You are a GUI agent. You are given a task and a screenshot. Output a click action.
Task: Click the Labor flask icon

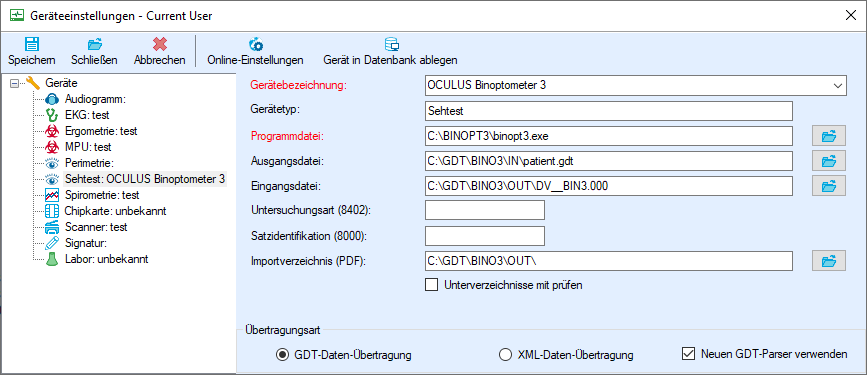pos(51,259)
